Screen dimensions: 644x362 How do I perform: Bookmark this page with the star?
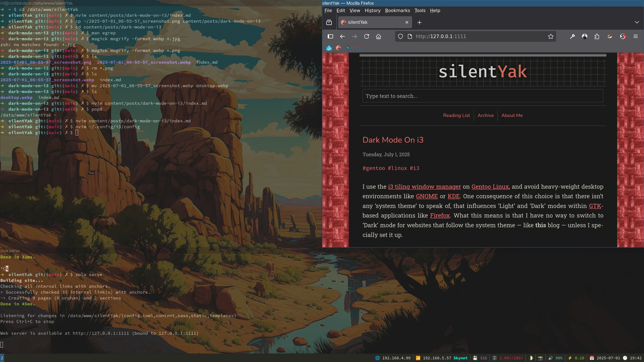[x=550, y=37]
